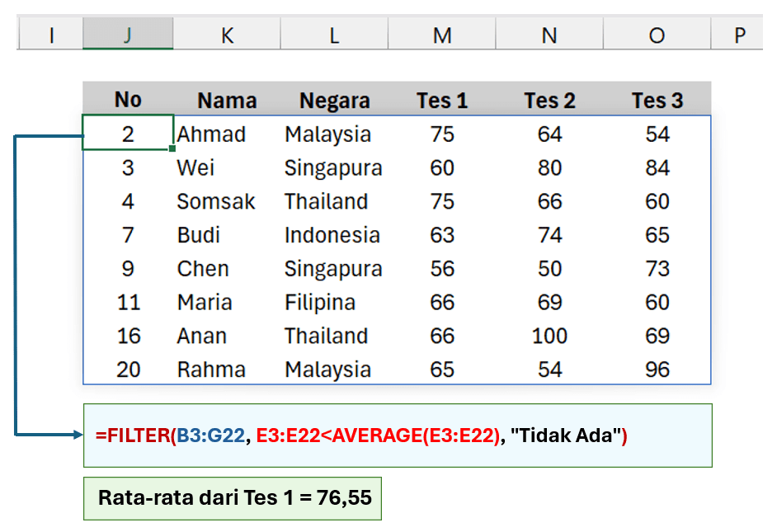
Task: Click Malaysia in Rahma's row
Action: pos(335,370)
